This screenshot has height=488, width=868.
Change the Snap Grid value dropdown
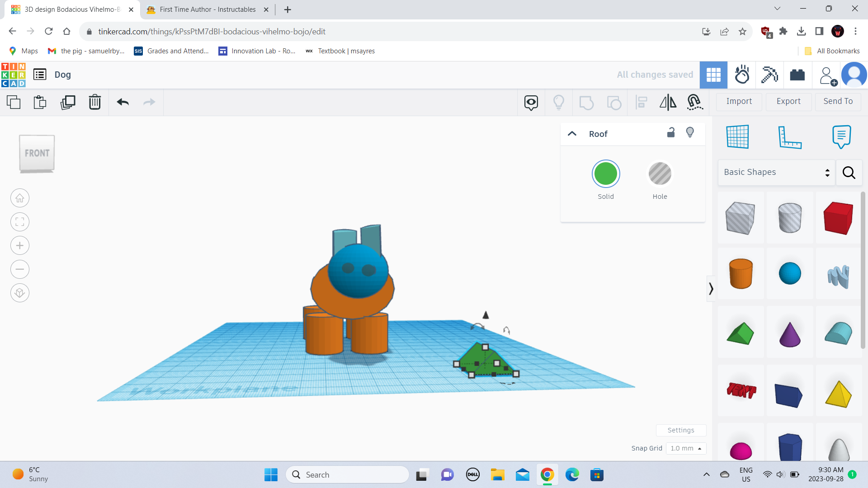click(685, 448)
